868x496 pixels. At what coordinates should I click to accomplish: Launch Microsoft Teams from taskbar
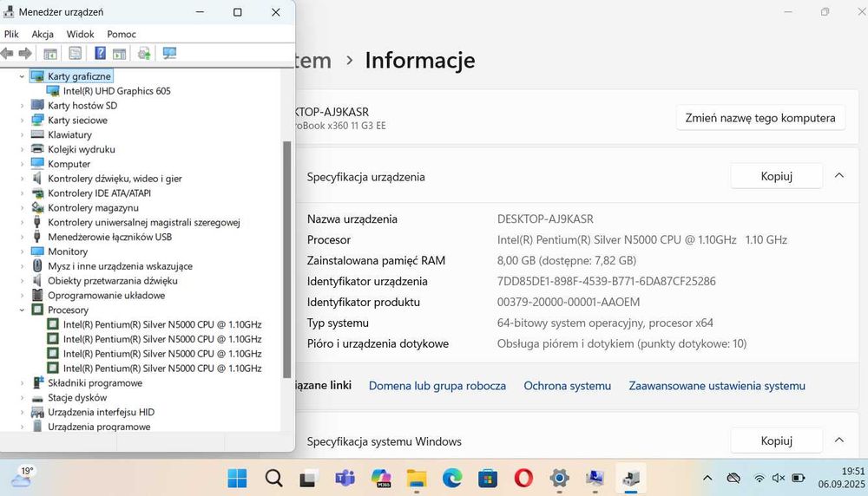(x=345, y=479)
